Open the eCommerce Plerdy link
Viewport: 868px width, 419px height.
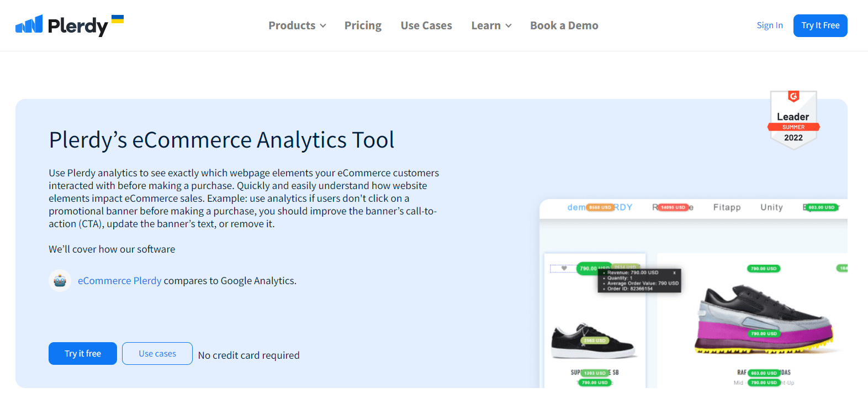coord(120,281)
